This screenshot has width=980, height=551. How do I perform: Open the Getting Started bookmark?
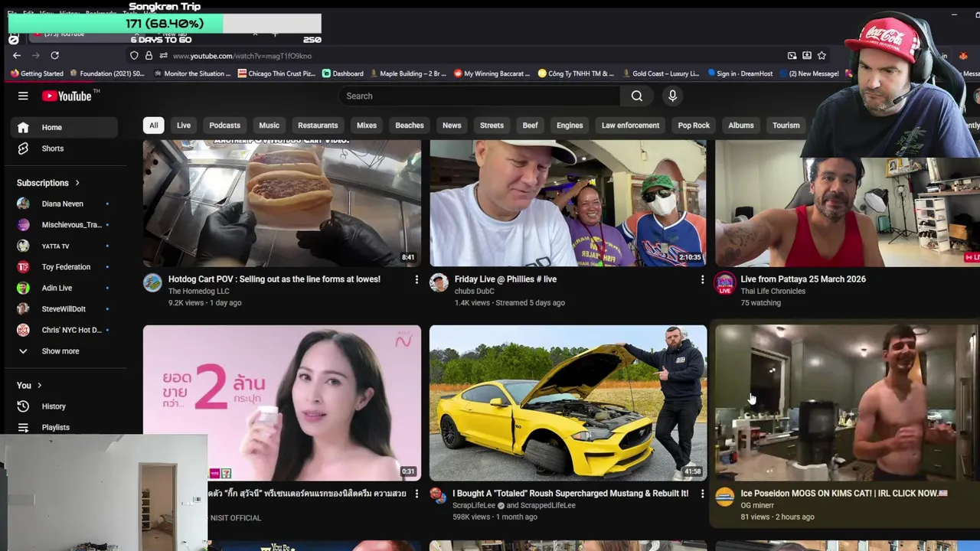click(x=37, y=73)
